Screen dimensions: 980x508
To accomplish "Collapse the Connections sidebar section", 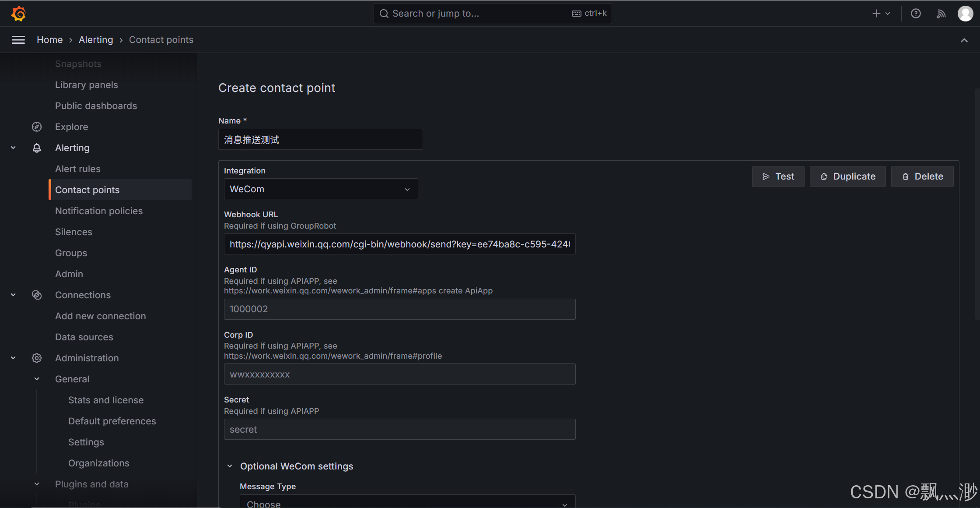I will [13, 295].
